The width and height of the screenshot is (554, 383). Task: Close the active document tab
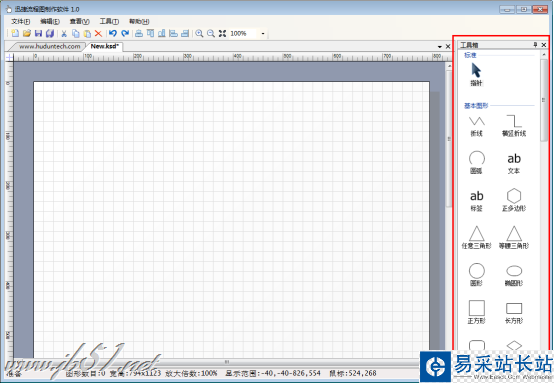tap(448, 46)
